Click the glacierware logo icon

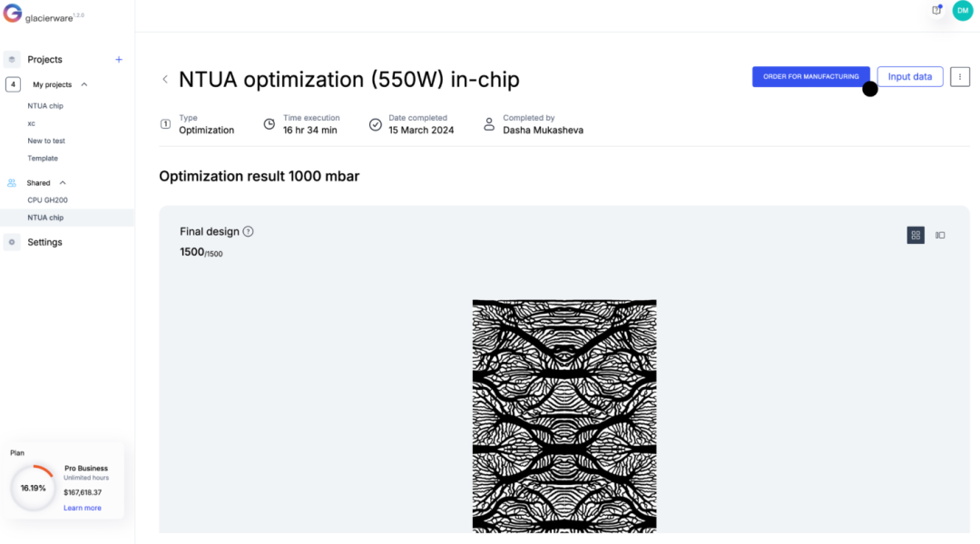click(x=13, y=13)
